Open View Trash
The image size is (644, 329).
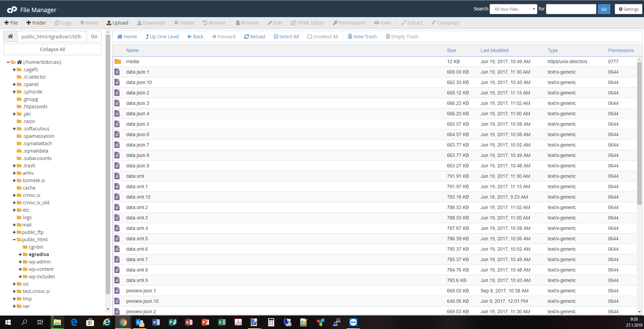tap(362, 37)
